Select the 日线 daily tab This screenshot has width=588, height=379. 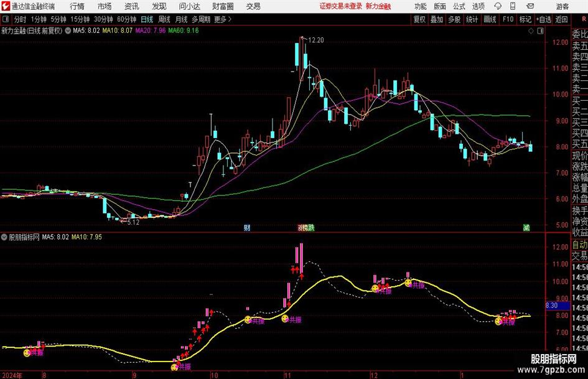(x=147, y=19)
